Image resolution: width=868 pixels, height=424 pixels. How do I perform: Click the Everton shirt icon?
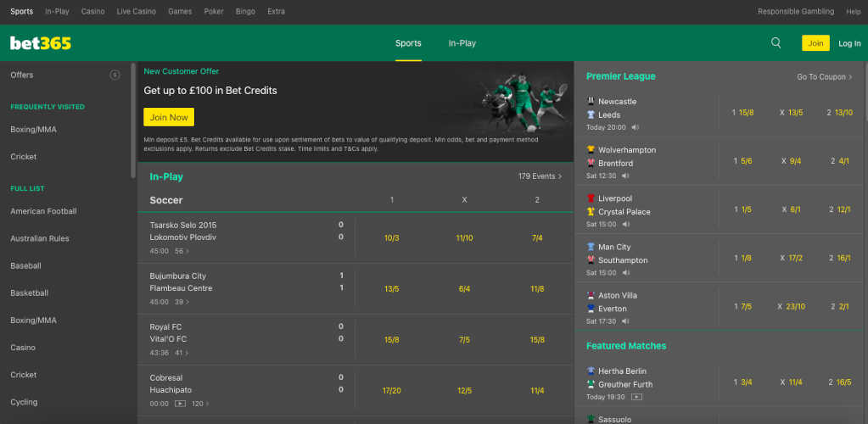(x=591, y=309)
